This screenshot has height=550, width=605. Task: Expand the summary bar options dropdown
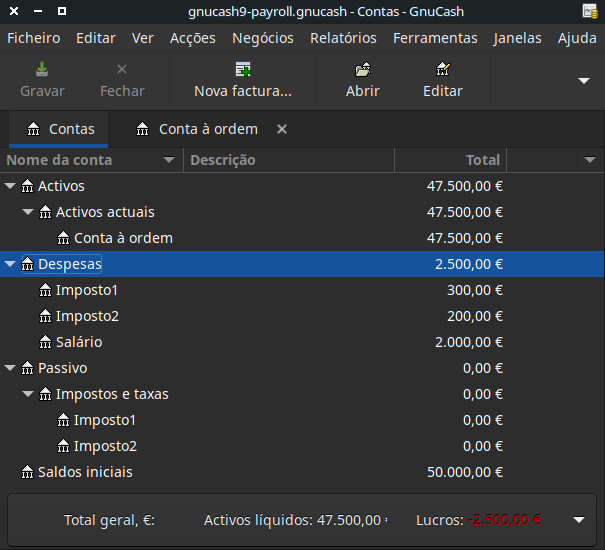coord(578,520)
